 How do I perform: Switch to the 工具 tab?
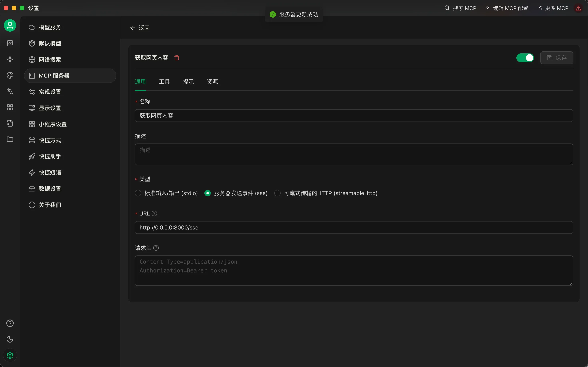pos(164,82)
